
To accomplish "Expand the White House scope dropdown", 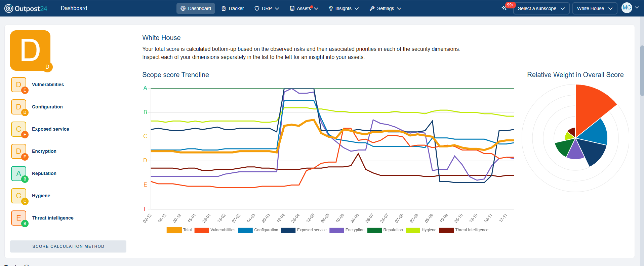I will (594, 8).
